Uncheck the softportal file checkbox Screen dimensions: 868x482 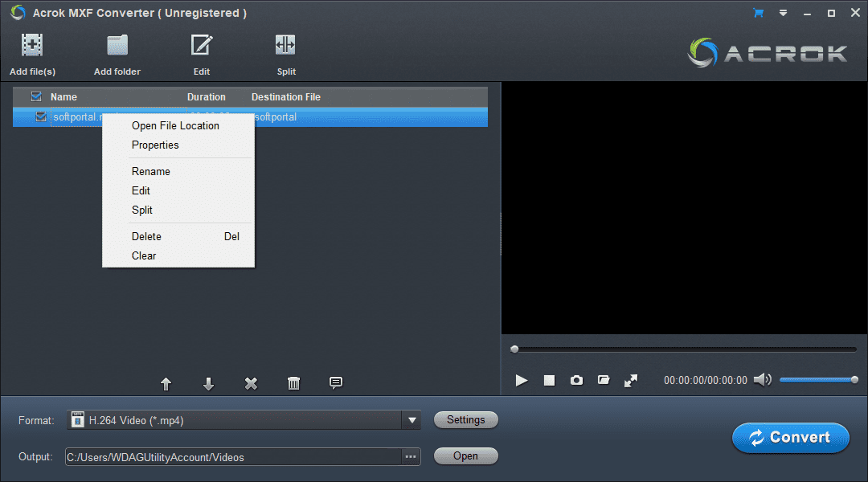pyautogui.click(x=40, y=116)
